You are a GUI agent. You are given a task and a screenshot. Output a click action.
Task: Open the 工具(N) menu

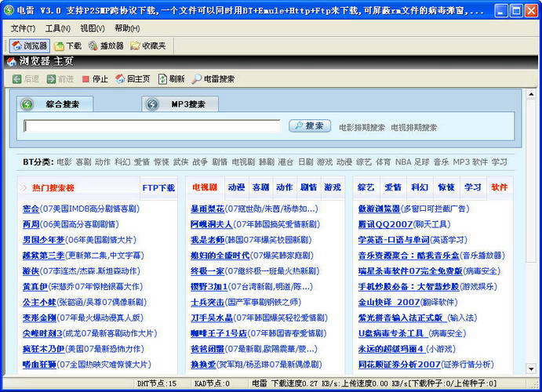pyautogui.click(x=58, y=28)
